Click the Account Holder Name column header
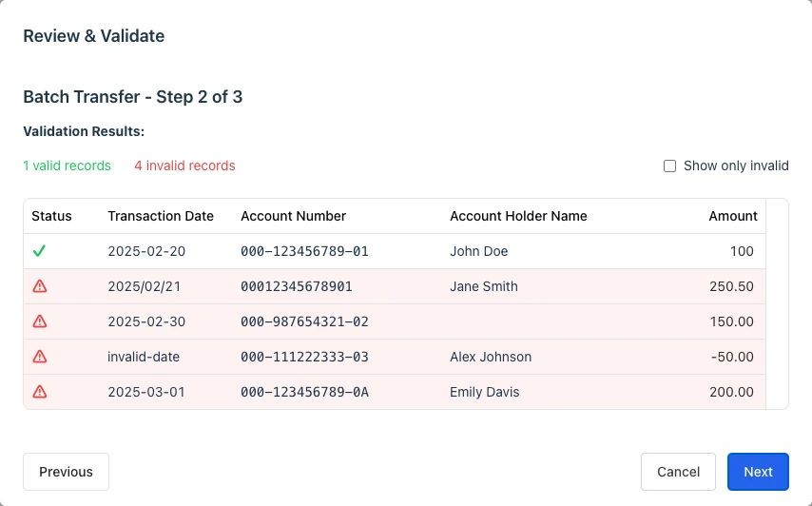This screenshot has height=506, width=812. coord(518,216)
